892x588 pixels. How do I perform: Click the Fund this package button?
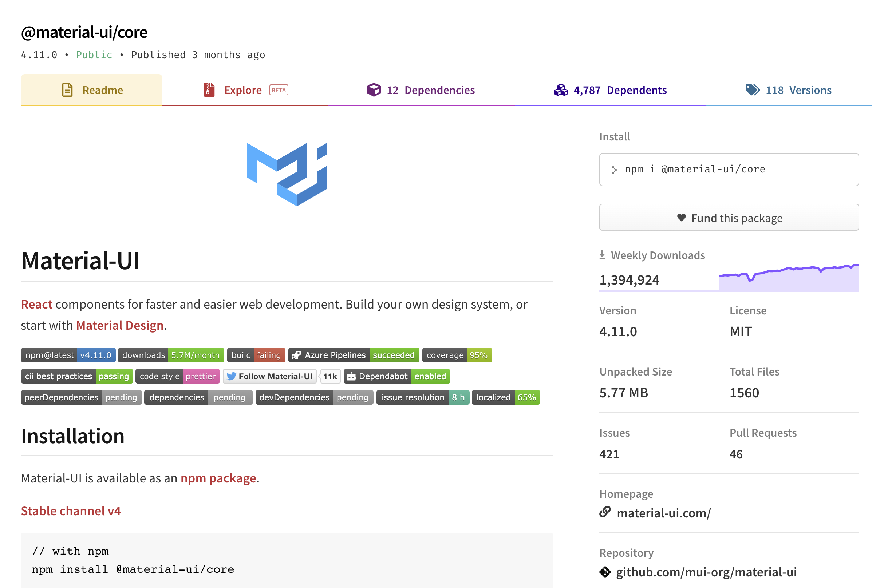click(x=729, y=218)
